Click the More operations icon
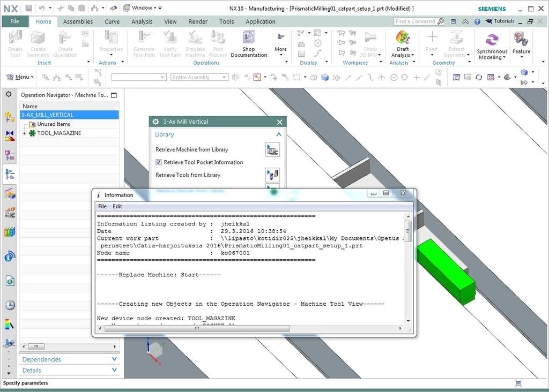This screenshot has width=549, height=392. 280,37
